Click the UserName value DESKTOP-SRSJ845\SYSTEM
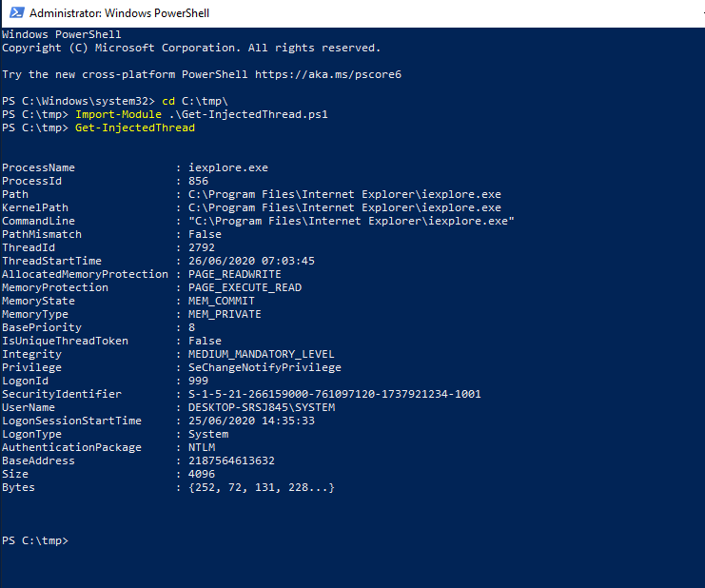The image size is (705, 588). (262, 407)
